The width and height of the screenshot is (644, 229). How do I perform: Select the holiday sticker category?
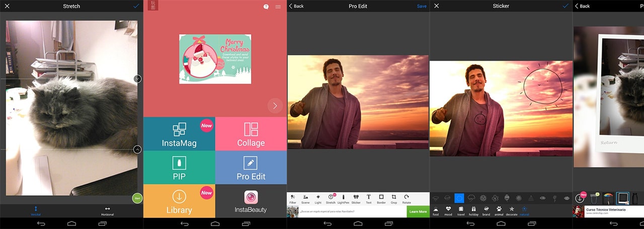point(473,210)
